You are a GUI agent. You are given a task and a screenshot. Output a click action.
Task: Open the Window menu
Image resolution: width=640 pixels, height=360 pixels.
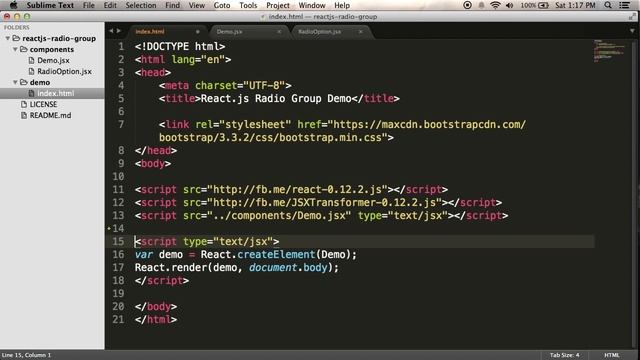[312, 5]
